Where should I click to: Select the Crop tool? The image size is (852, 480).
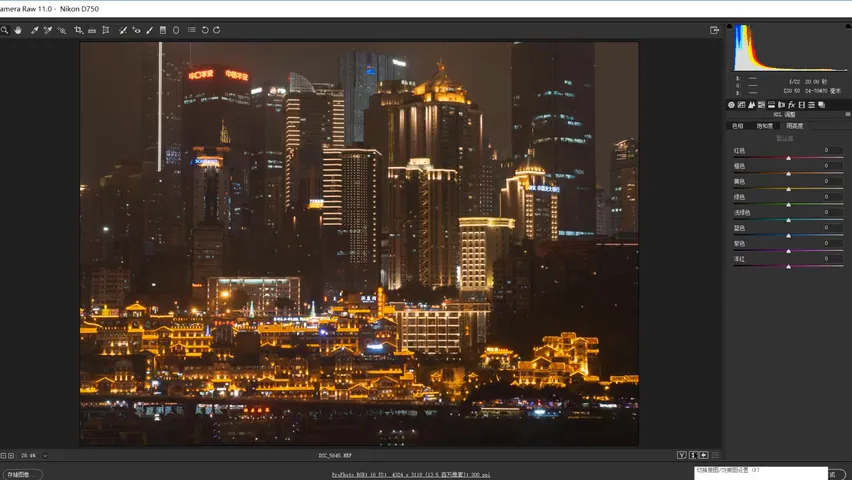point(78,30)
